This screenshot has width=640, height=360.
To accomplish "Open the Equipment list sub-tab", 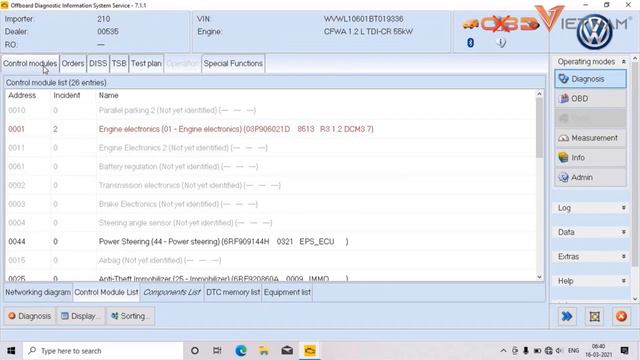I will pos(287,292).
